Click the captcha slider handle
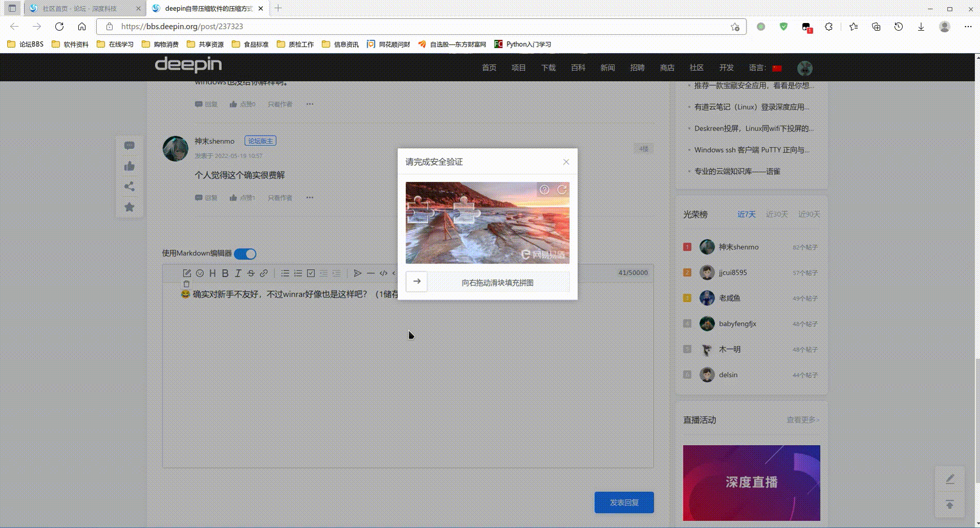Image resolution: width=980 pixels, height=528 pixels. tap(417, 281)
